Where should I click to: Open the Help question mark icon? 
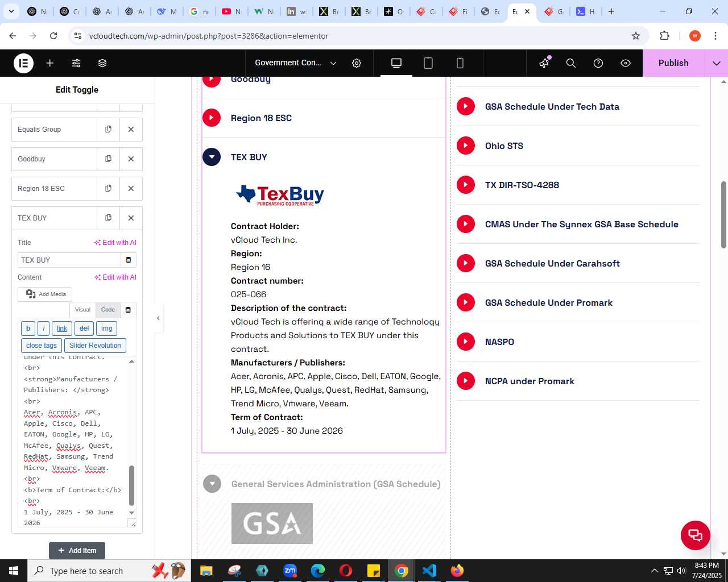(598, 63)
